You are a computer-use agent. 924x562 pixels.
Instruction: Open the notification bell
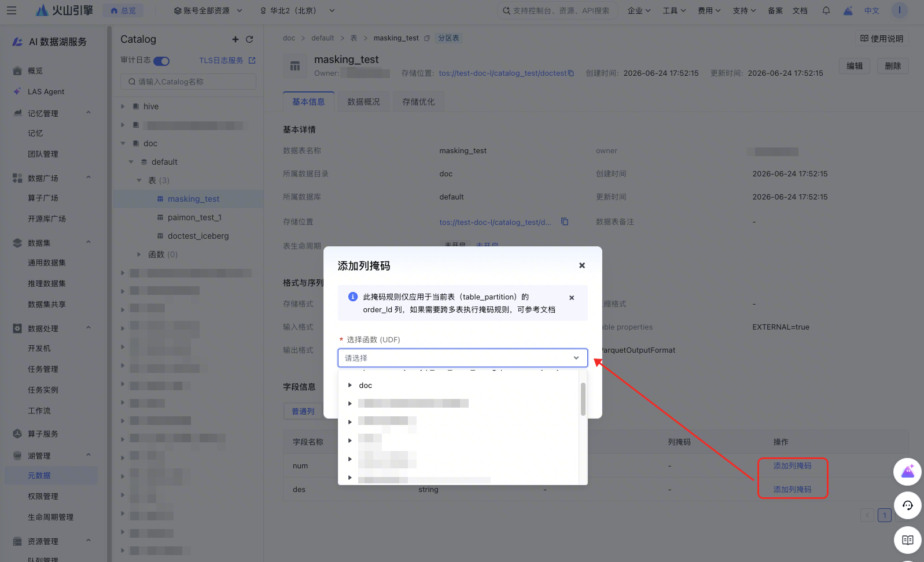(826, 10)
